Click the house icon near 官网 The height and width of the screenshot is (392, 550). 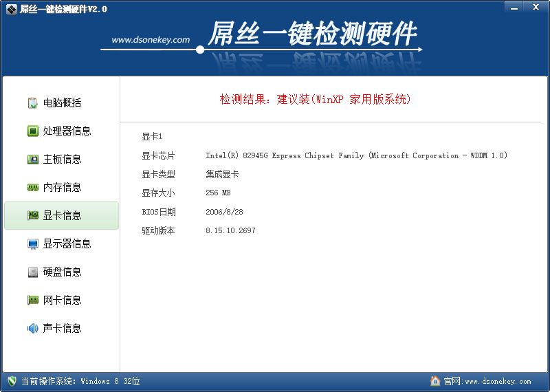435,381
